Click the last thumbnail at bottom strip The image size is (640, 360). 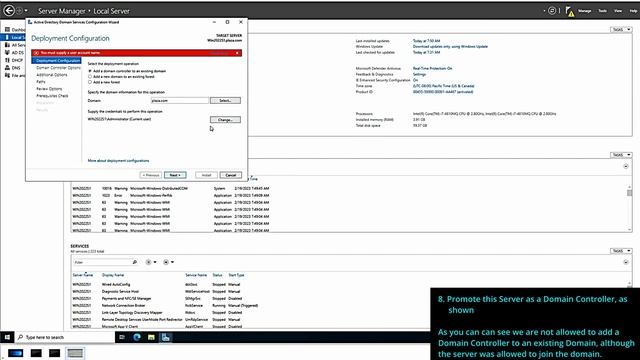(75, 353)
